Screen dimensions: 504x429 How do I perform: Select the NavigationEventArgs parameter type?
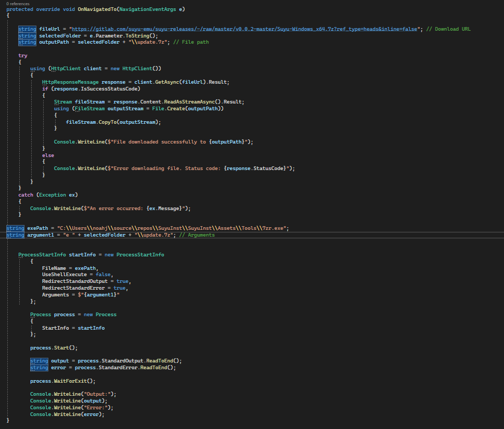click(x=148, y=9)
